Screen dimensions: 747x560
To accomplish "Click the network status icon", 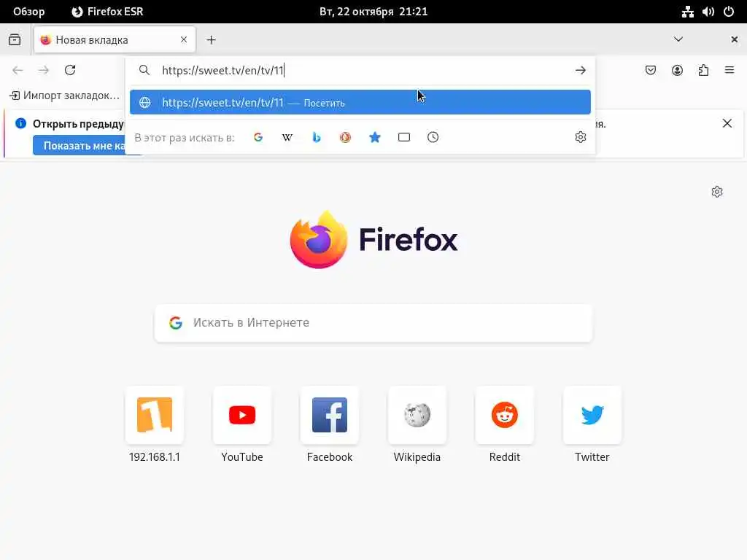I will (x=687, y=12).
